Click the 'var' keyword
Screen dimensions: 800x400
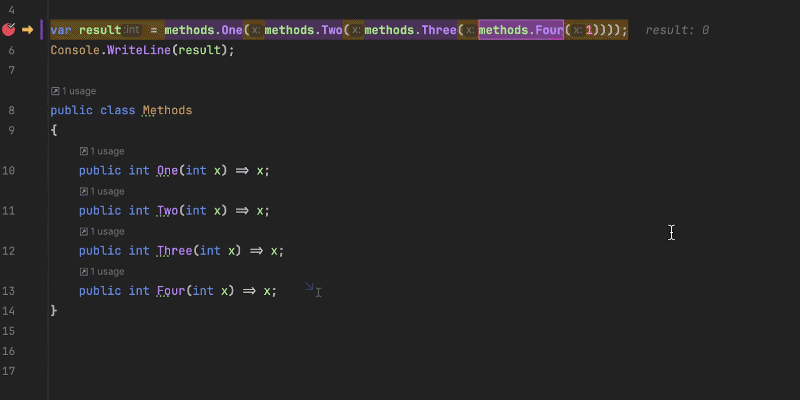pos(61,30)
